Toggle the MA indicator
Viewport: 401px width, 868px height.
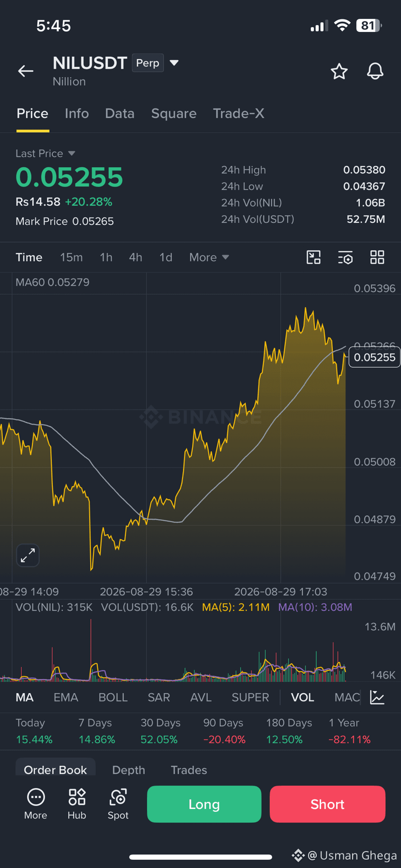(25, 697)
